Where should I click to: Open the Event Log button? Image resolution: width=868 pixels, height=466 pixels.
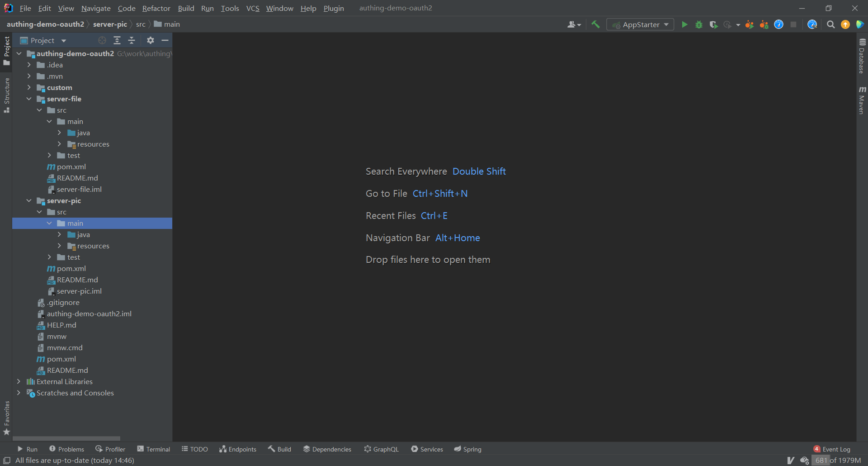pyautogui.click(x=832, y=449)
